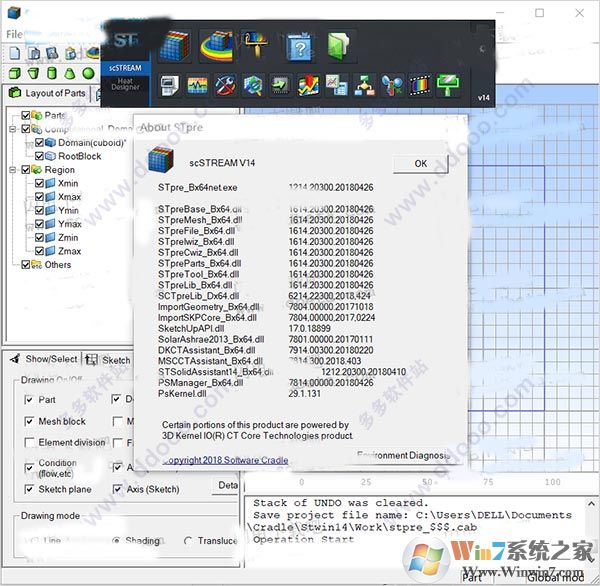Toggle the Others checkbox in the tree
Viewport: 600px width, 586px height.
tap(26, 265)
